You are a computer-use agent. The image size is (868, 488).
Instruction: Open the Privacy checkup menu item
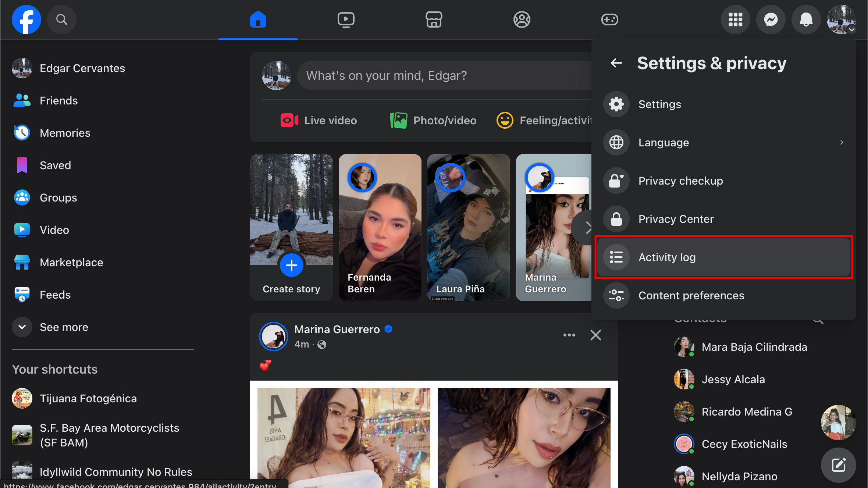(x=680, y=181)
